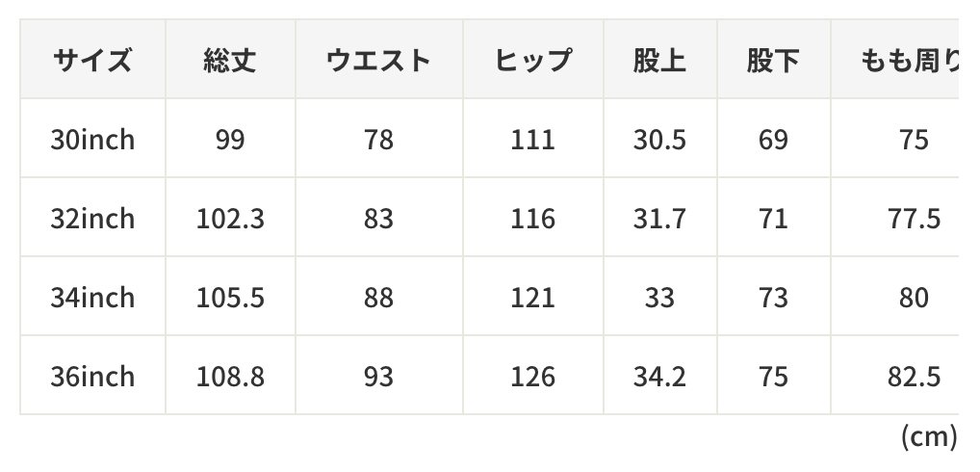Click the 73 inseam value cell
Image resolution: width=980 pixels, height=472 pixels.
773,298
